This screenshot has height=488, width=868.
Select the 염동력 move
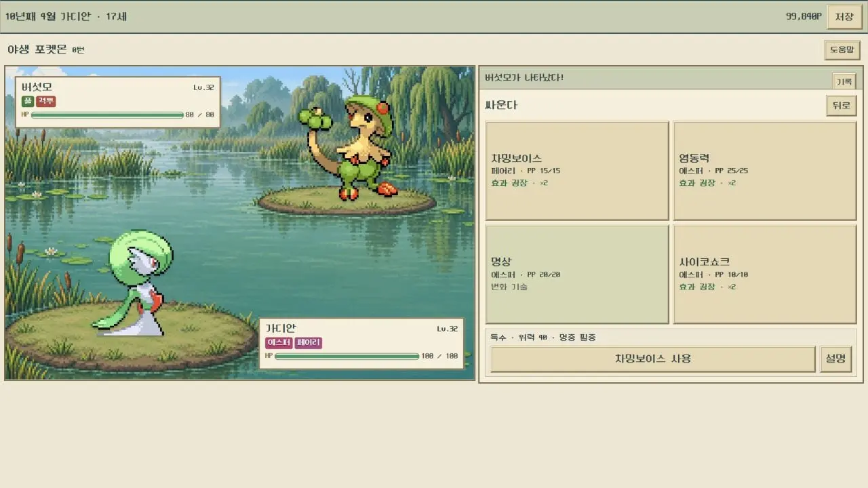click(x=765, y=171)
